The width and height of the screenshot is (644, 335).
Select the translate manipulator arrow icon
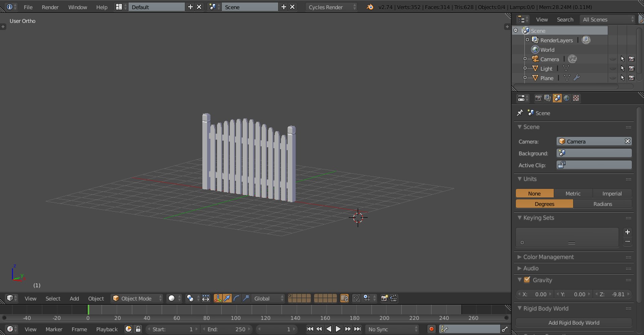click(x=227, y=298)
